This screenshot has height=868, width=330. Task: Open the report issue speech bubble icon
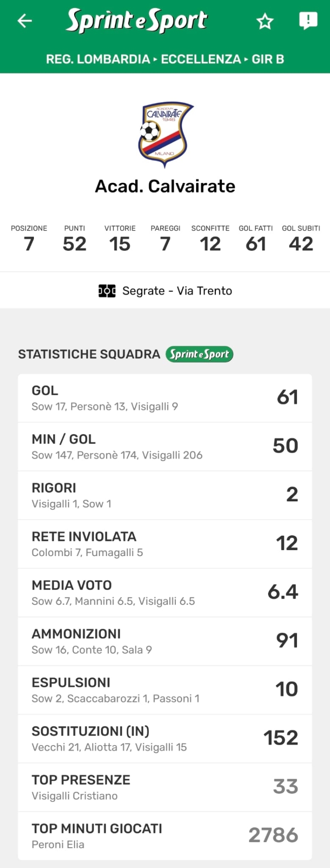pos(308,21)
